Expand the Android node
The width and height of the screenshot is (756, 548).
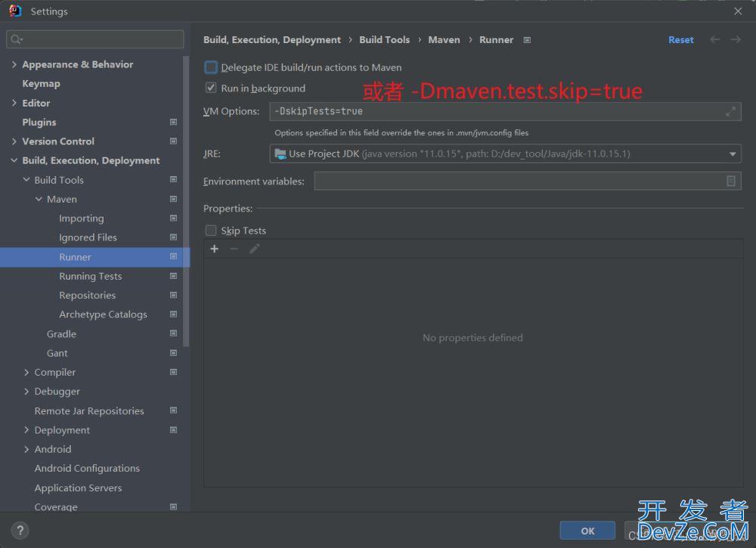point(26,449)
